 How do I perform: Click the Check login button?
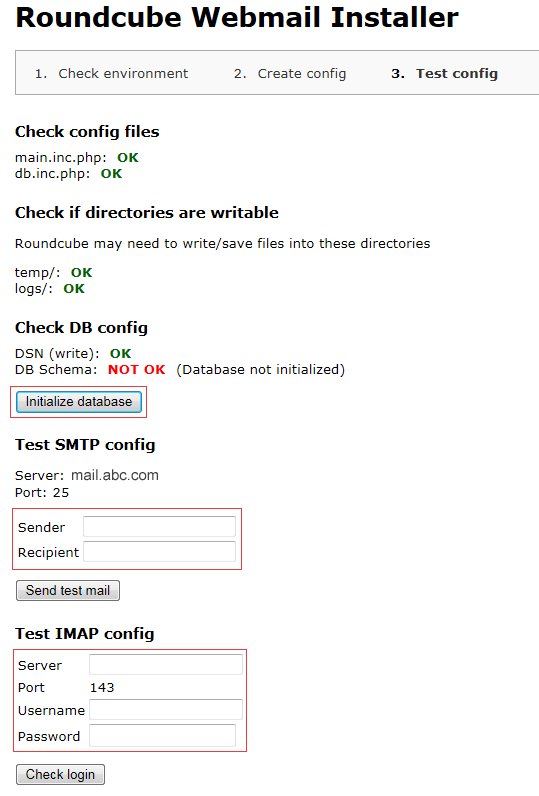tap(60, 774)
